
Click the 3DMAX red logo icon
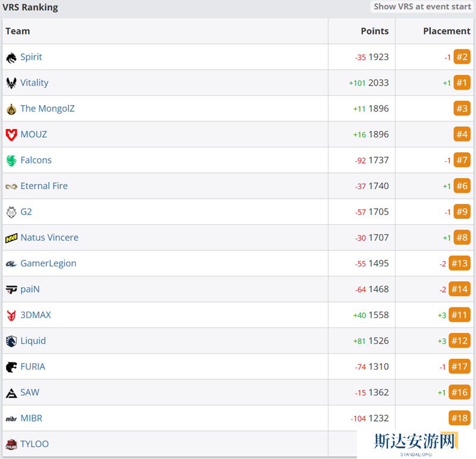click(11, 315)
